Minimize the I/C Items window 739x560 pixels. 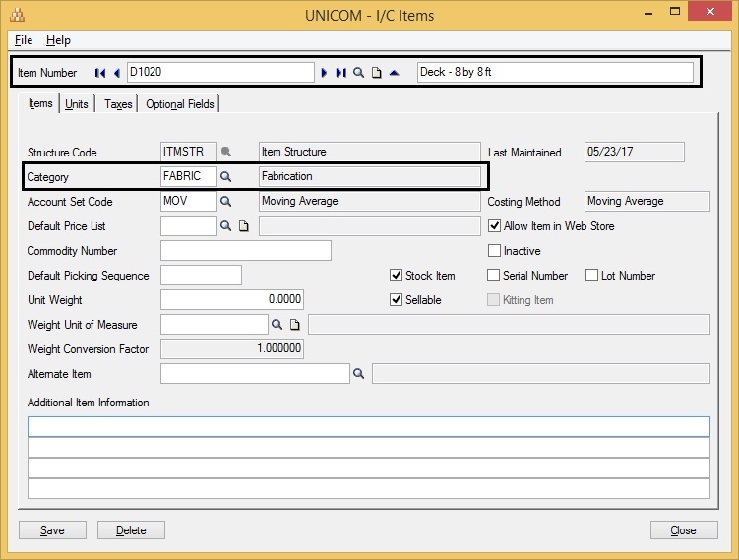click(648, 12)
